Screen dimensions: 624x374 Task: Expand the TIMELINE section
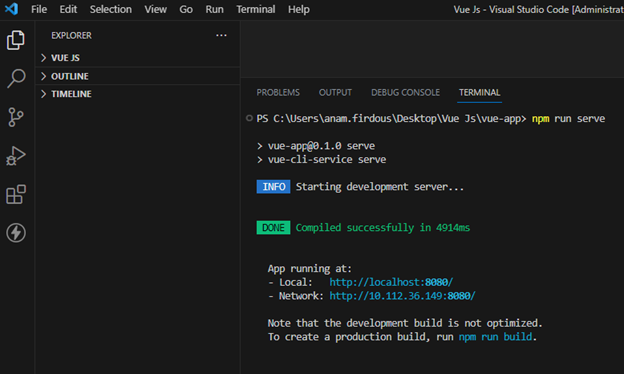click(x=138, y=94)
